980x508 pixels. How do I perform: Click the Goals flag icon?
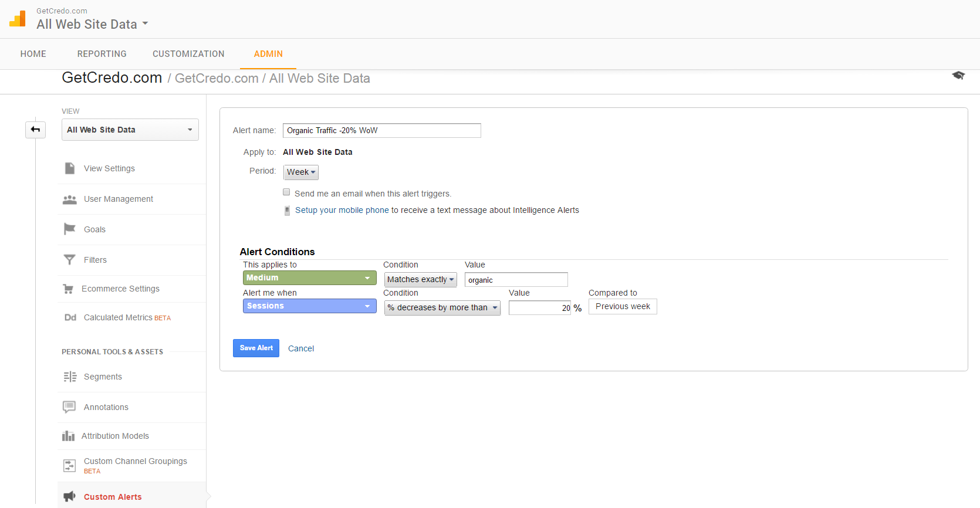point(70,229)
